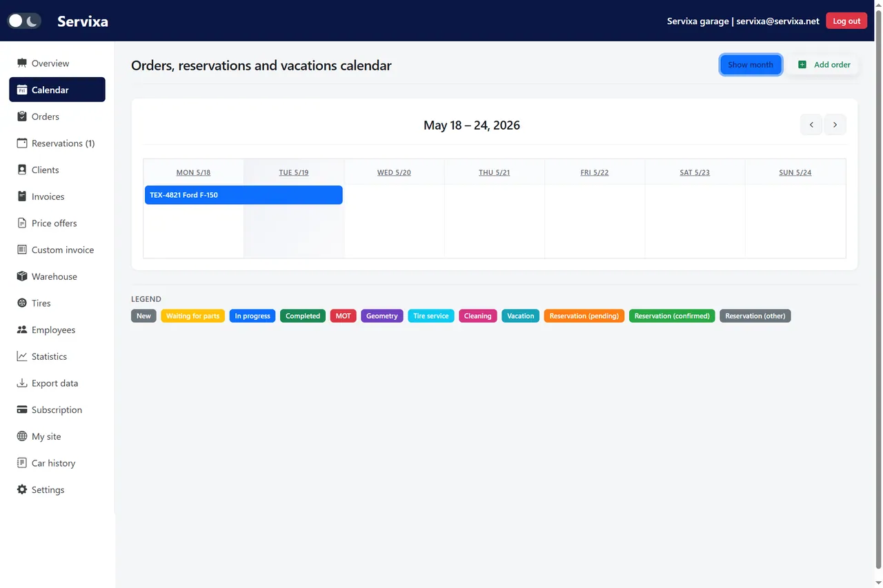The image size is (883, 588).
Task: Click the Reservations calendar icon
Action: [x=22, y=143]
